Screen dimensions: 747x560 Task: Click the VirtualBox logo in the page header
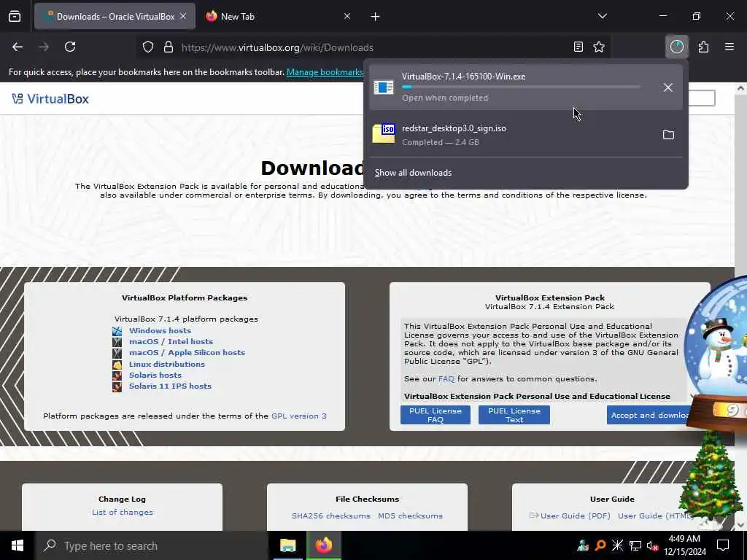tap(50, 98)
